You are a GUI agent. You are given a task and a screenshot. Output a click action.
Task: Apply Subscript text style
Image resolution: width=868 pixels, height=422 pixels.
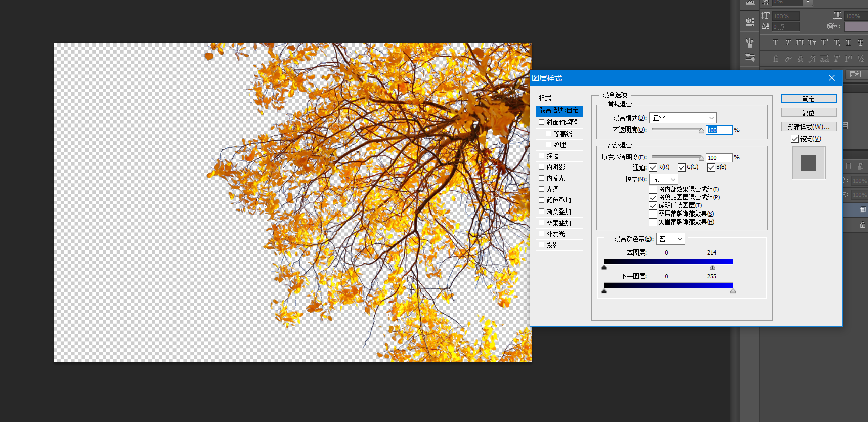pyautogui.click(x=837, y=43)
